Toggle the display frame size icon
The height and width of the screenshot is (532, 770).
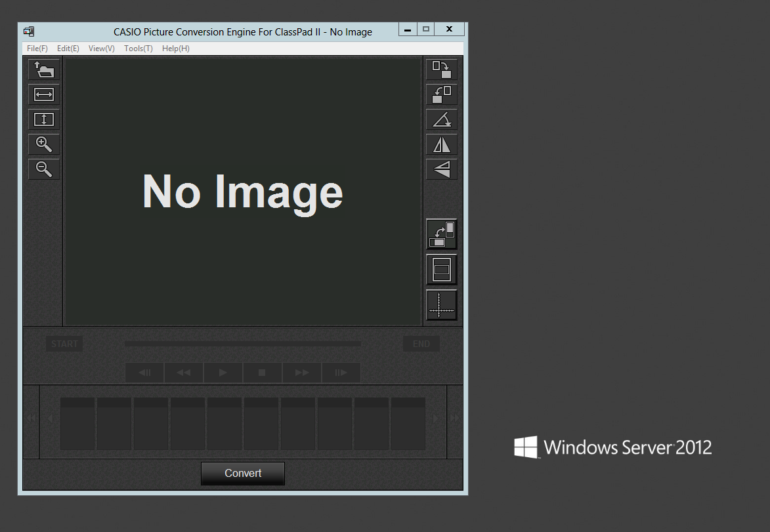442,270
